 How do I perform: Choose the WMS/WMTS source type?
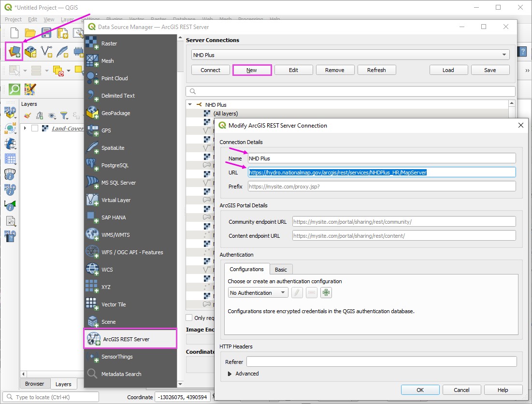coord(92,235)
